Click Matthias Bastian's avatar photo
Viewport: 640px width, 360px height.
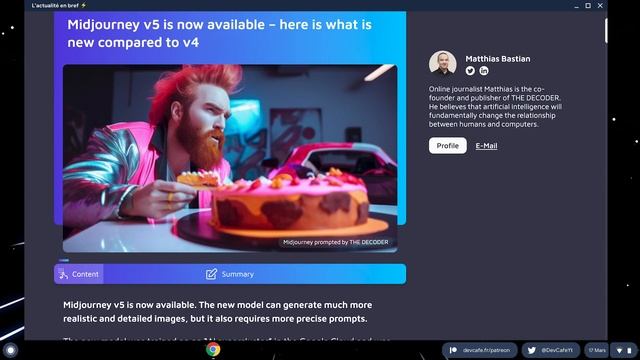(442, 64)
